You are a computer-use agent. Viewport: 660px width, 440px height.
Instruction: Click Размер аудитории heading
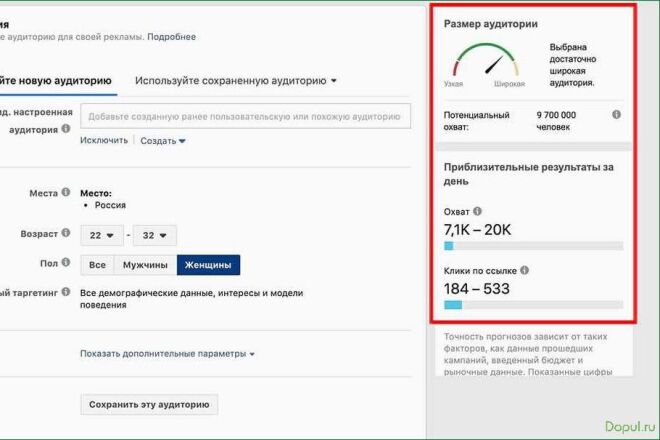(x=491, y=24)
